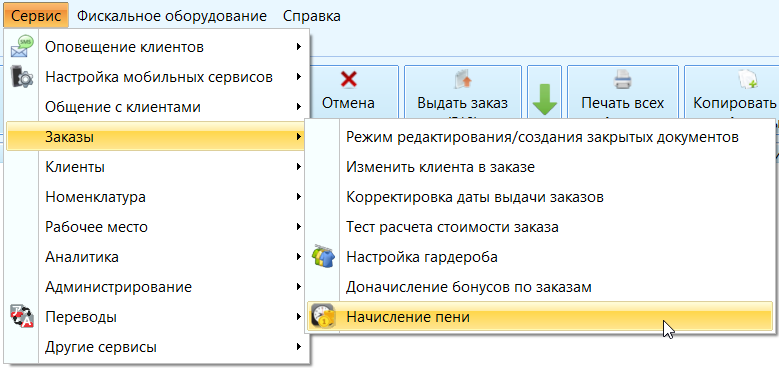This screenshot has width=779, height=368.
Task: Expand arrow next to Аналитика
Action: click(299, 257)
